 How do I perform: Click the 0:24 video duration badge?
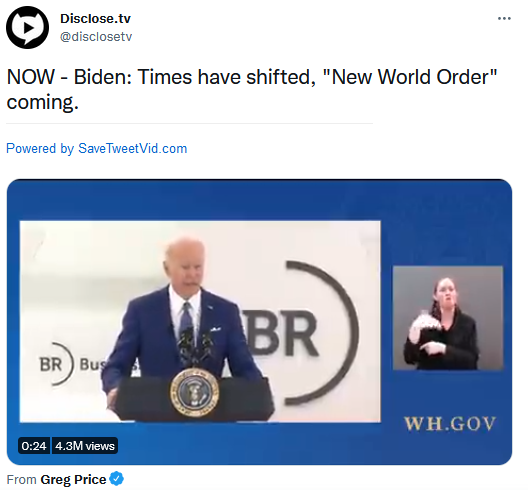[x=34, y=446]
